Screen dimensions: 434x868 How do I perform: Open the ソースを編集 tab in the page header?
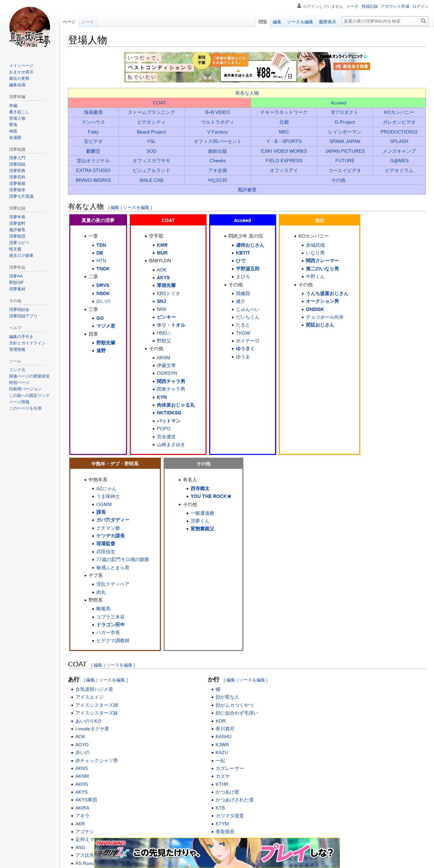(x=300, y=22)
